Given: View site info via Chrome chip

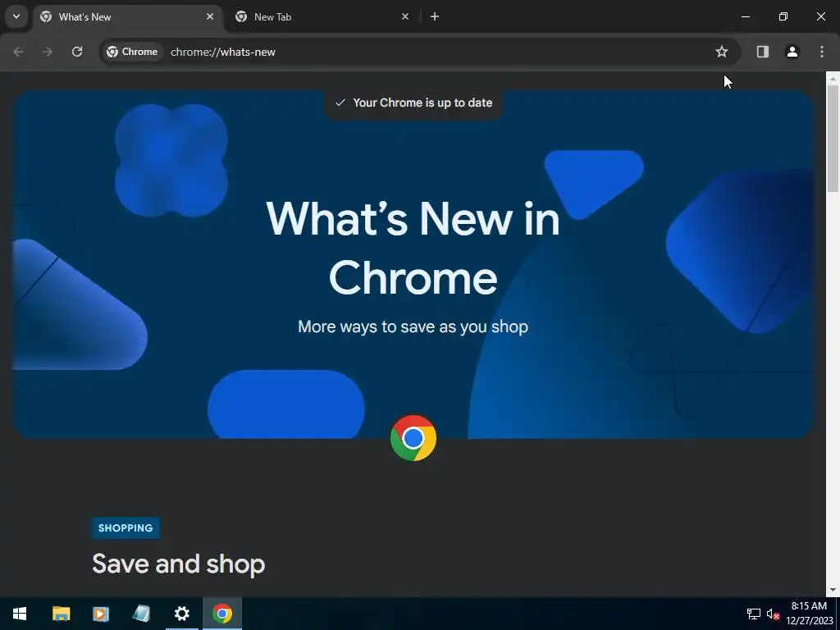Looking at the screenshot, I should (x=132, y=52).
